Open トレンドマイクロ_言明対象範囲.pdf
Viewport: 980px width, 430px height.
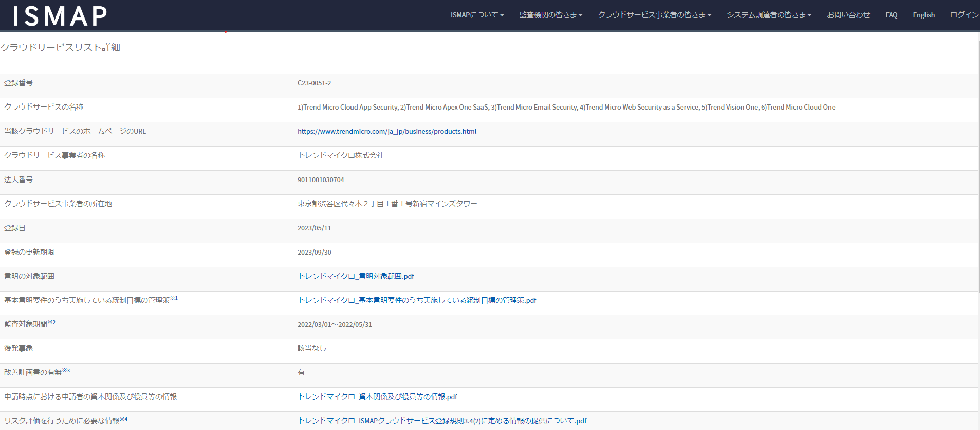coord(356,276)
